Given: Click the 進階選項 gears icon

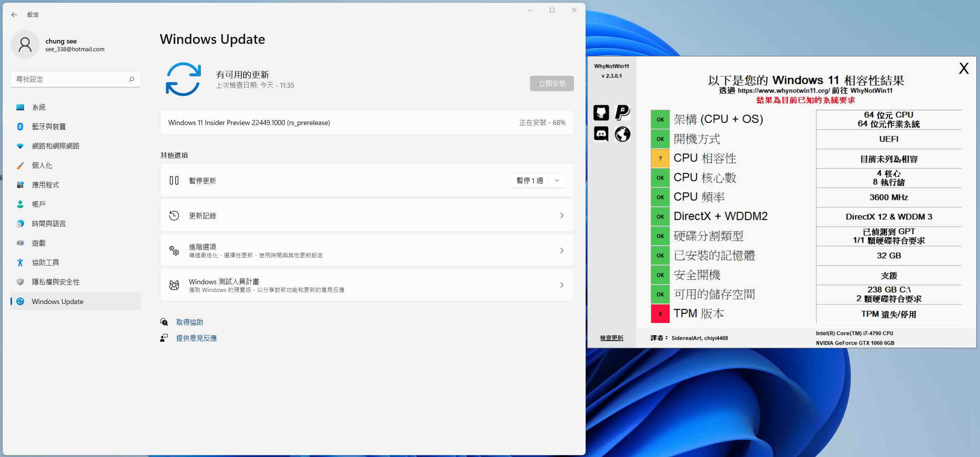Looking at the screenshot, I should point(174,250).
